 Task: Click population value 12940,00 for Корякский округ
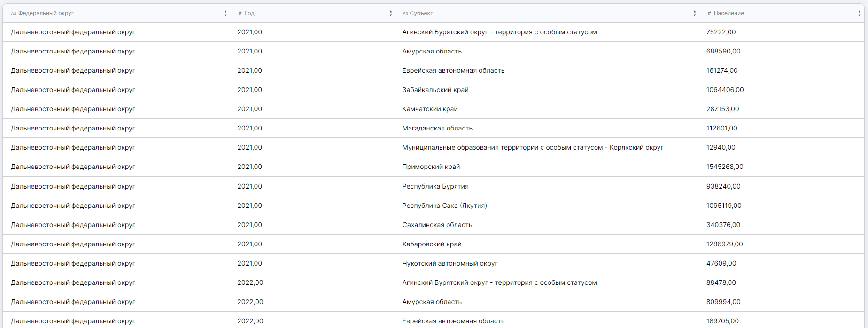click(721, 147)
